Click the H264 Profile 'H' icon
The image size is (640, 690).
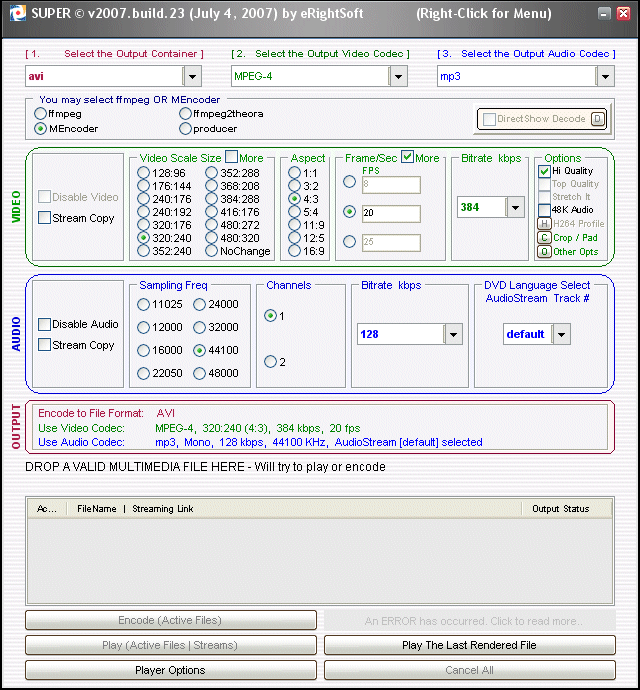pyautogui.click(x=544, y=224)
